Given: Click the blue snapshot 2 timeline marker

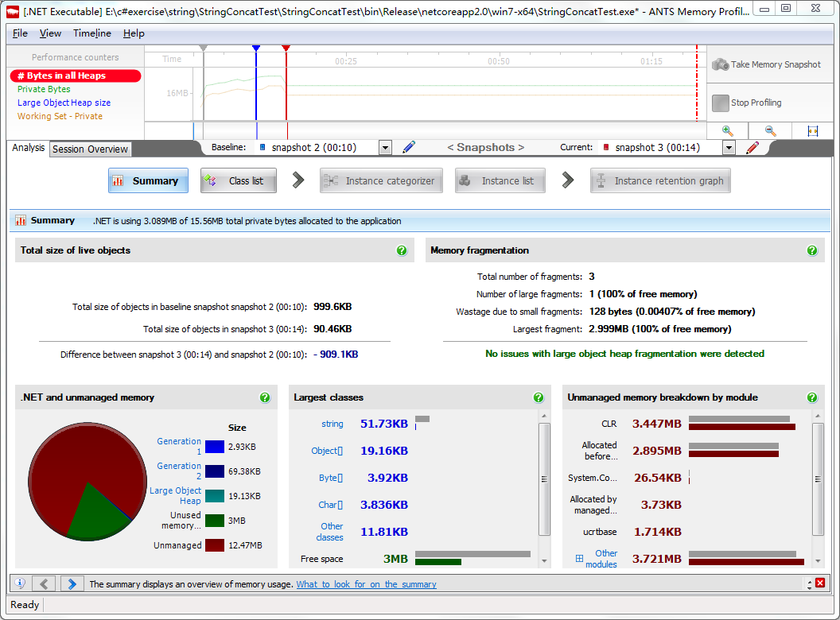Looking at the screenshot, I should point(256,48).
